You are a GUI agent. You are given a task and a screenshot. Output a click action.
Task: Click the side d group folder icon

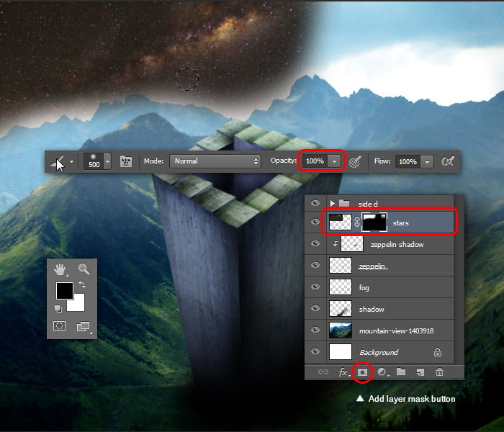coord(344,203)
